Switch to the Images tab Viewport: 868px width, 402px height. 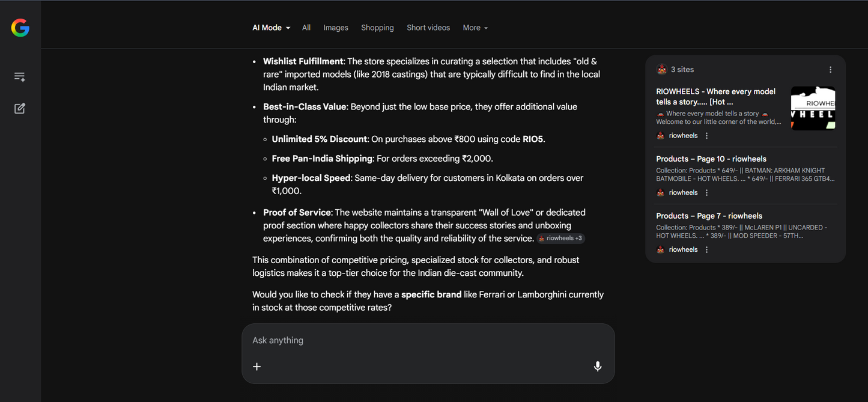click(x=336, y=28)
